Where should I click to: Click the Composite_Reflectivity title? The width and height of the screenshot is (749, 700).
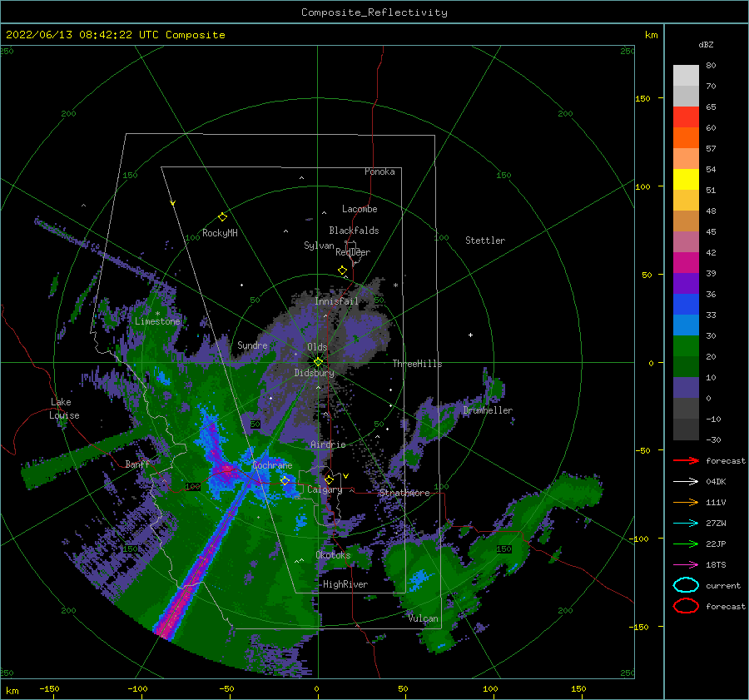tap(374, 12)
